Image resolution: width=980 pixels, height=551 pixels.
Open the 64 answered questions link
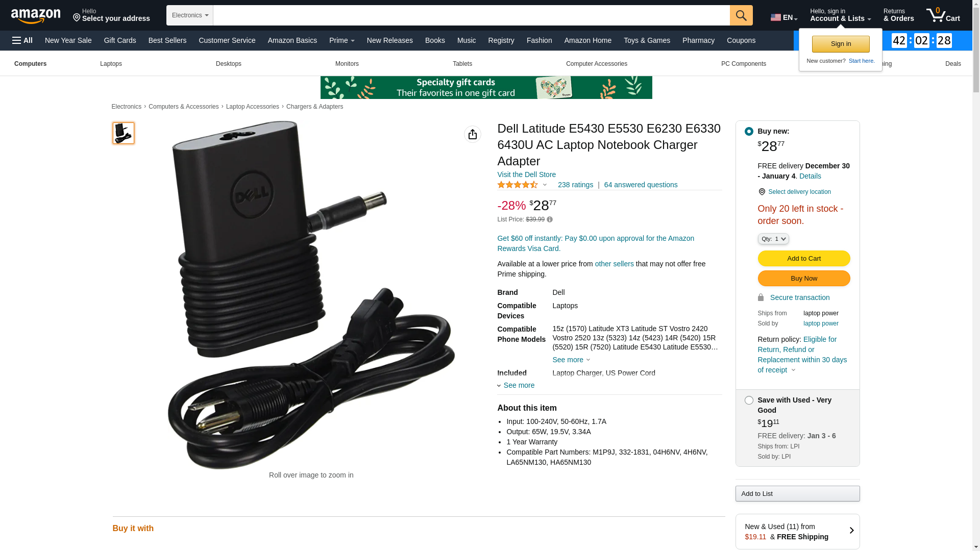click(641, 185)
